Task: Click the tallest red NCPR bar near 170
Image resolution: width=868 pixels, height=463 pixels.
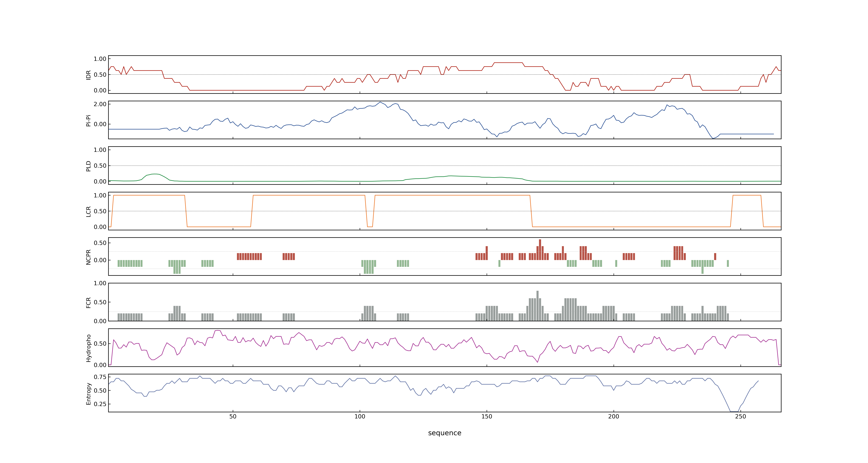Action: [540, 250]
